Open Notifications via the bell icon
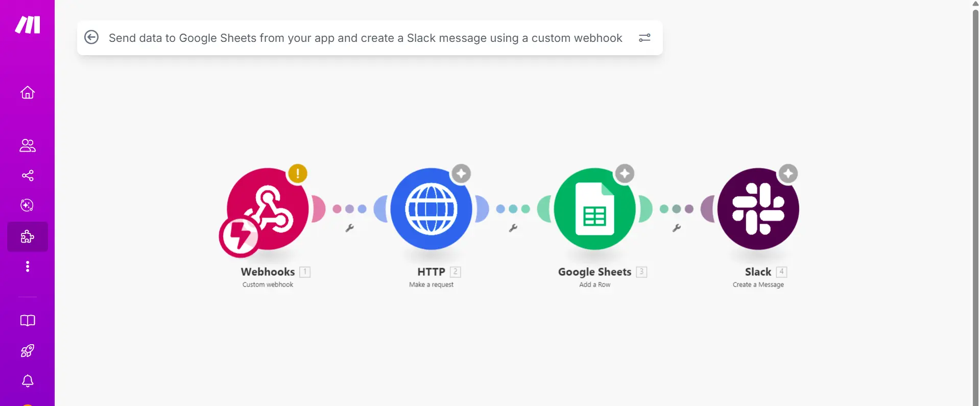Image resolution: width=980 pixels, height=406 pixels. click(28, 381)
